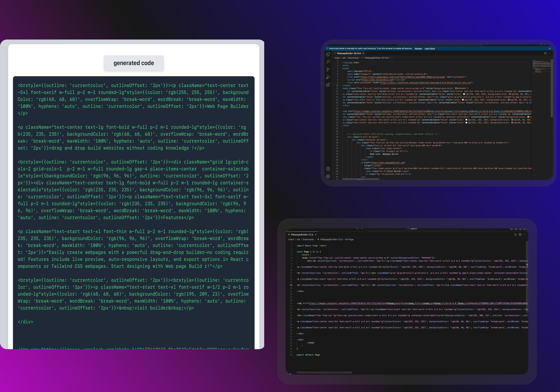
Task: Click "export default Page" line in JS window
Action: (308, 355)
